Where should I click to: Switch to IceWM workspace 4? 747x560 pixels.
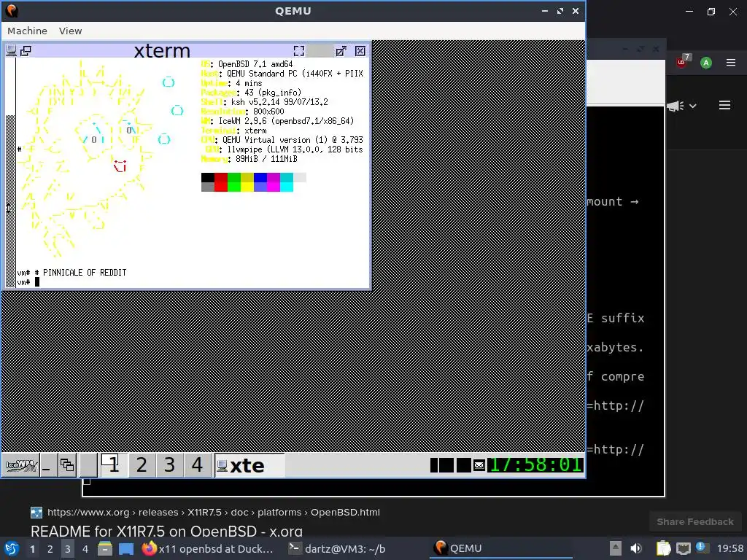(x=197, y=464)
